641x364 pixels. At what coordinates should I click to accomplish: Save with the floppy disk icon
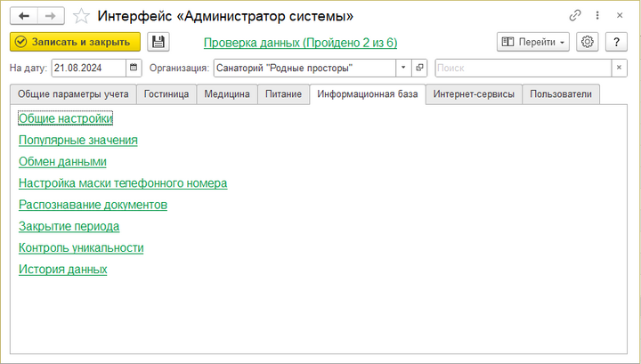coord(158,42)
